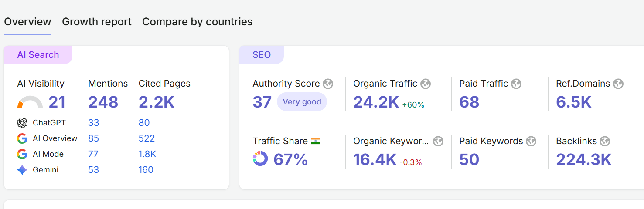Click the Gemini sparkle icon
The width and height of the screenshot is (644, 209).
click(22, 170)
